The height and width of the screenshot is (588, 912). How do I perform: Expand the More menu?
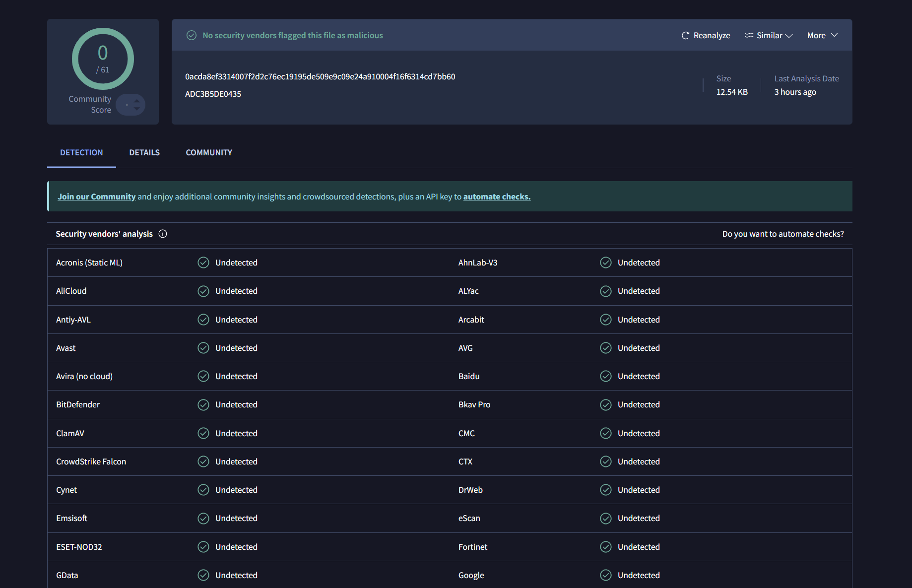pyautogui.click(x=822, y=35)
